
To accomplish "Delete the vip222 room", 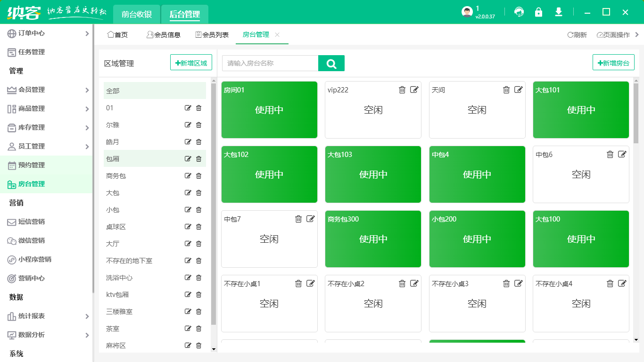I will pyautogui.click(x=402, y=90).
